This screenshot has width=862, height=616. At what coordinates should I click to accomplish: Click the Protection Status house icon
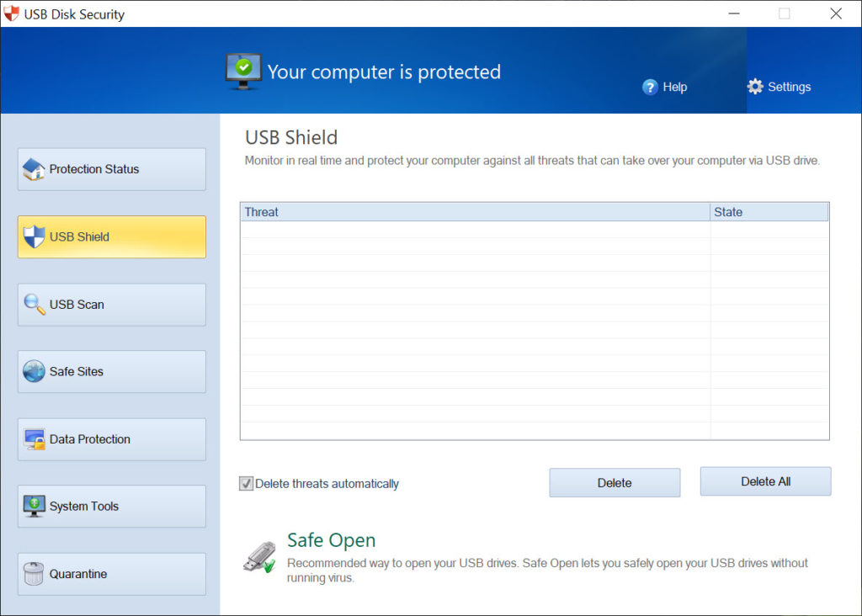point(34,169)
